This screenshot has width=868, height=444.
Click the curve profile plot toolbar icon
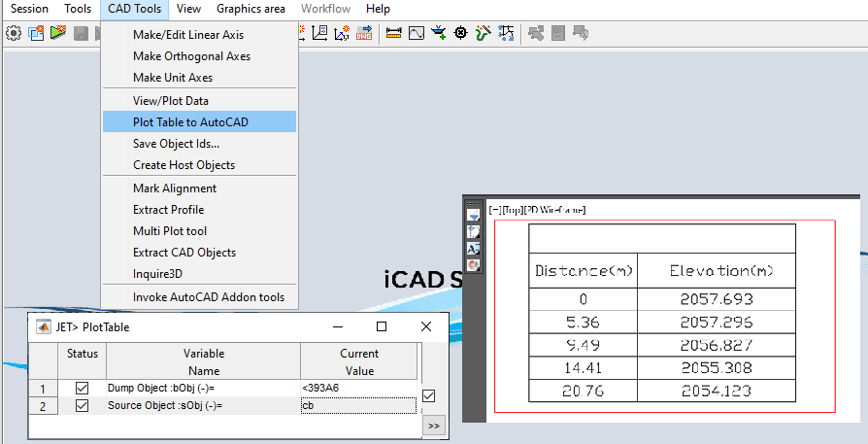pyautogui.click(x=416, y=33)
